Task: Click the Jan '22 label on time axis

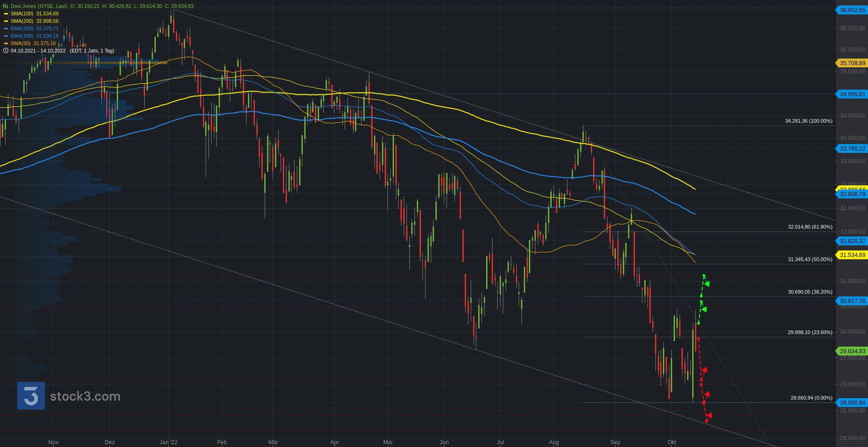Action: [x=168, y=442]
